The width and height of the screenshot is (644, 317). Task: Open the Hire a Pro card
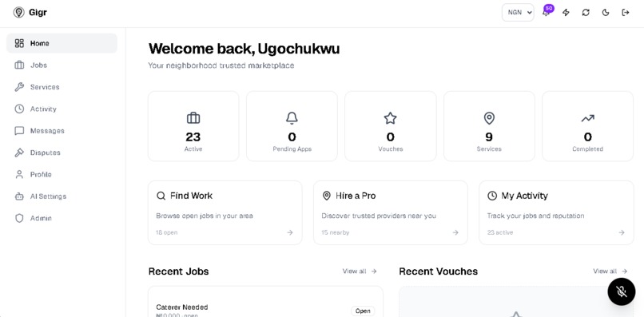point(391,212)
